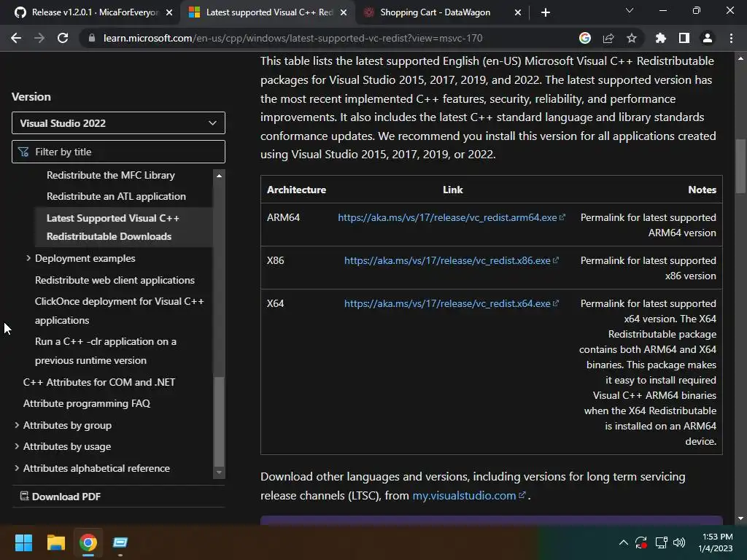Open the Chrome profile icon
This screenshot has width=747, height=560.
pos(708,38)
